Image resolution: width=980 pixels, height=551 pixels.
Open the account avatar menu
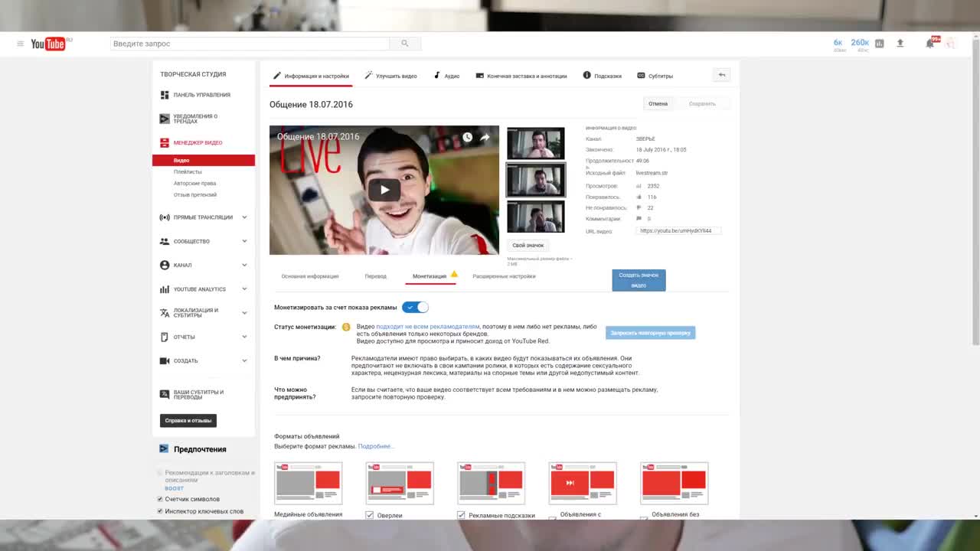pyautogui.click(x=950, y=44)
